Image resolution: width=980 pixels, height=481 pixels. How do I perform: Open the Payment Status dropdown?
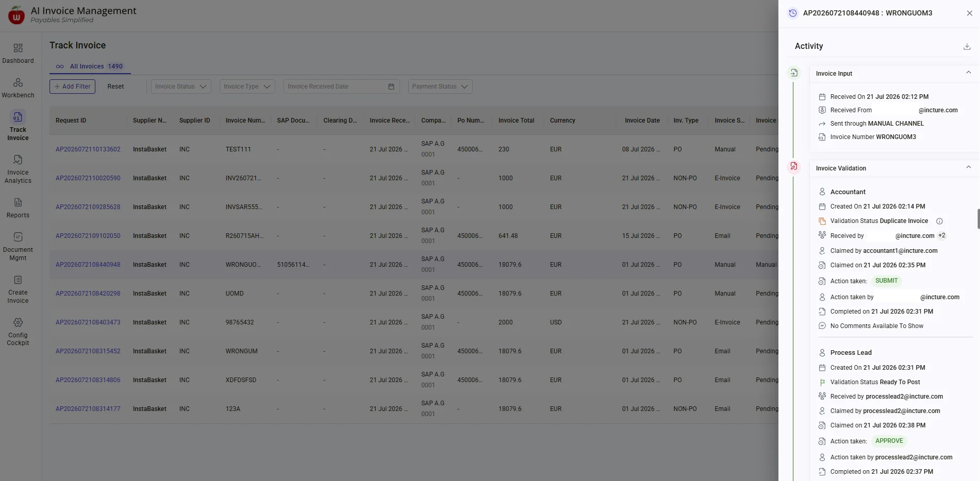point(440,87)
